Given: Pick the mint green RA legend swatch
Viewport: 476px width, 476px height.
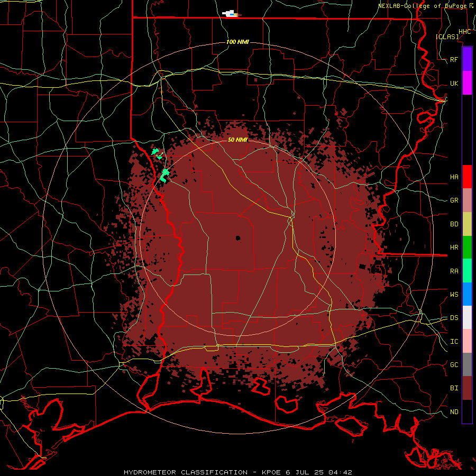Looking at the screenshot, I should 467,271.
